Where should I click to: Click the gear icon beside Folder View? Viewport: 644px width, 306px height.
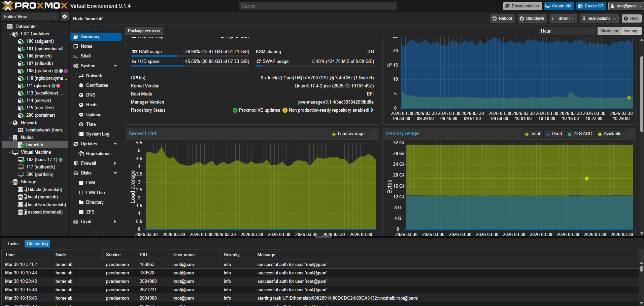[65, 16]
